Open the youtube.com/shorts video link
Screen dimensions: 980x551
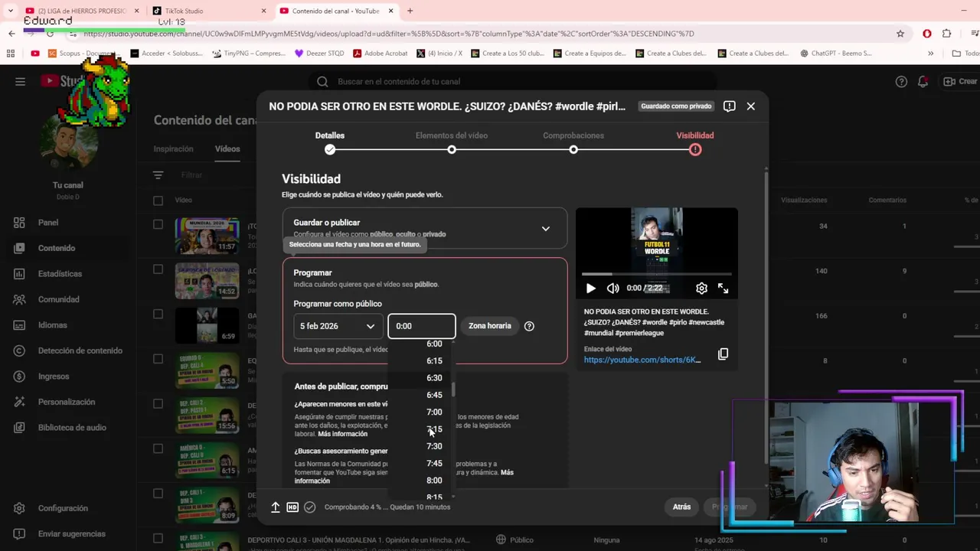click(642, 360)
